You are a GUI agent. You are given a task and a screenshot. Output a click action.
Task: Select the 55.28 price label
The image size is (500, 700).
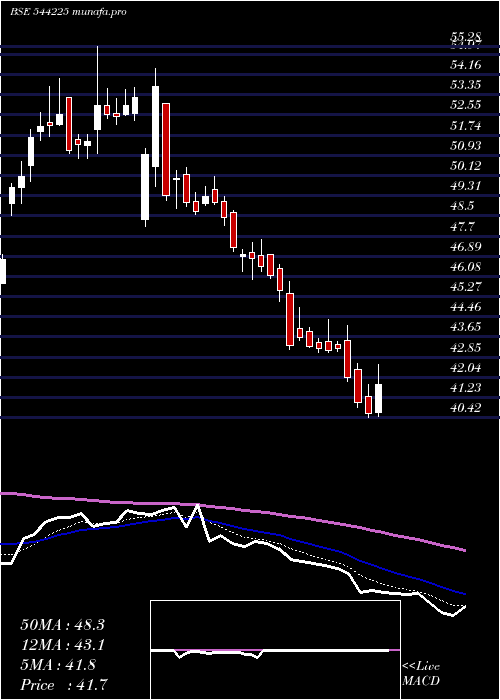coord(465,37)
